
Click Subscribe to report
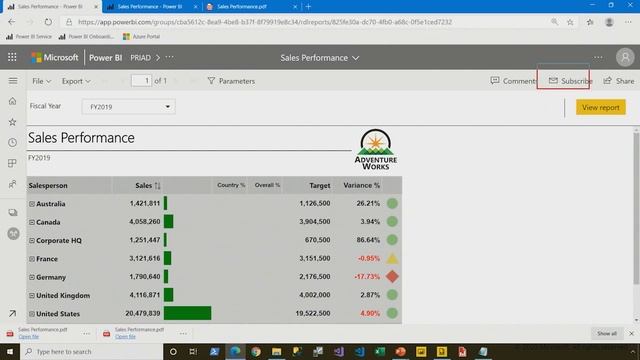pos(570,81)
